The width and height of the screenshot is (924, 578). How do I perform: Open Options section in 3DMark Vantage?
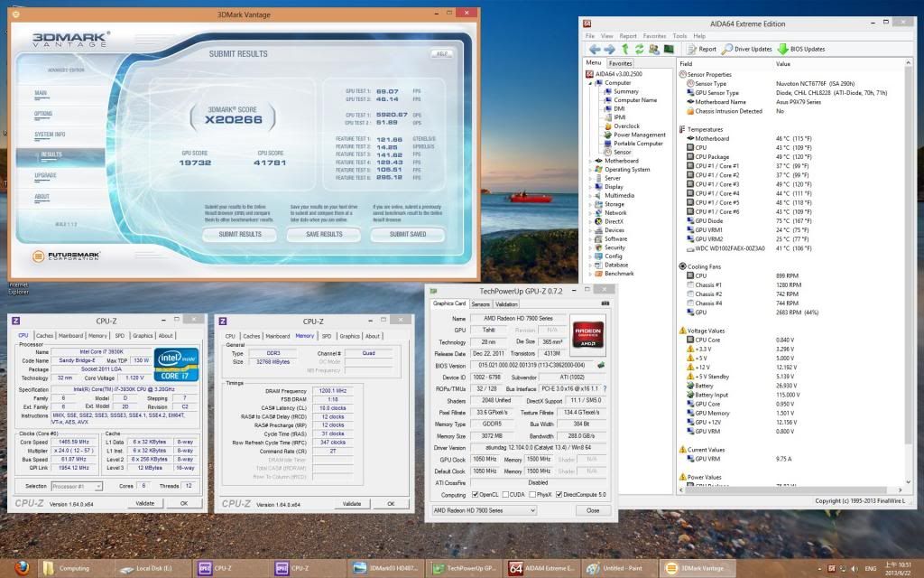[43, 113]
